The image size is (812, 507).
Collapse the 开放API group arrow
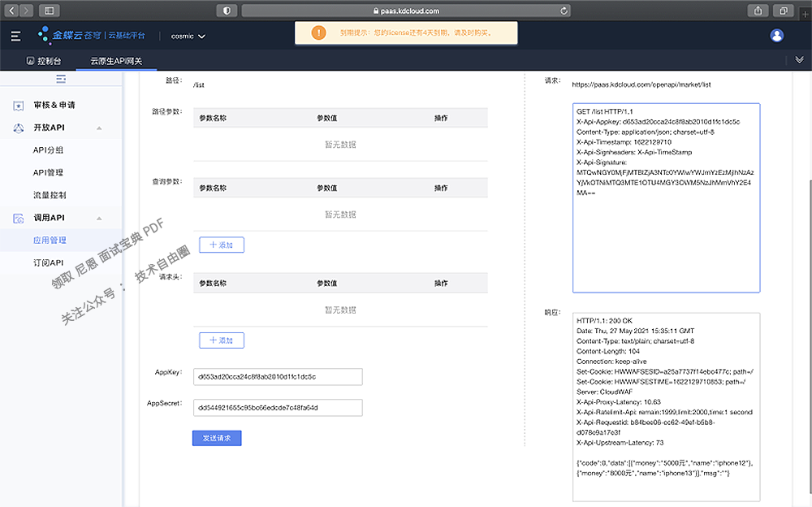[99, 128]
